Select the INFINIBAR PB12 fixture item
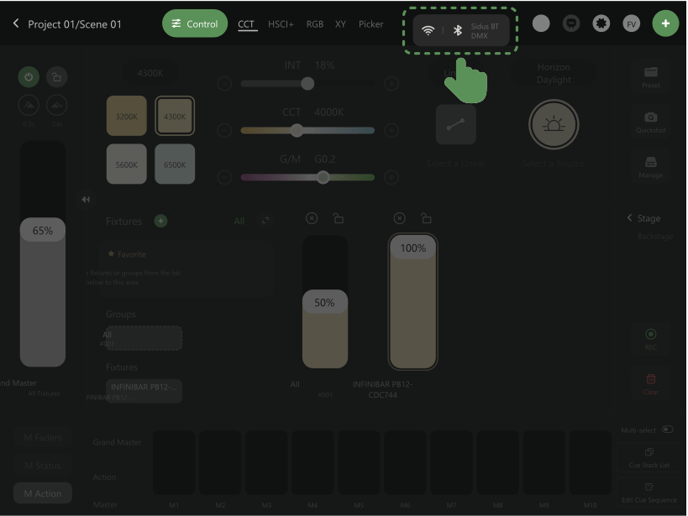 click(x=143, y=391)
